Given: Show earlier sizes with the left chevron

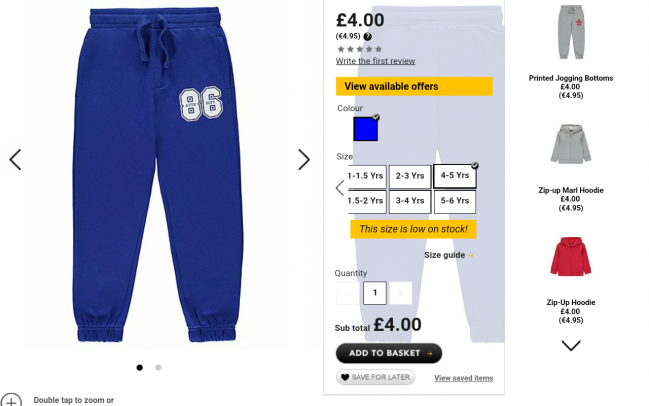Looking at the screenshot, I should [340, 188].
